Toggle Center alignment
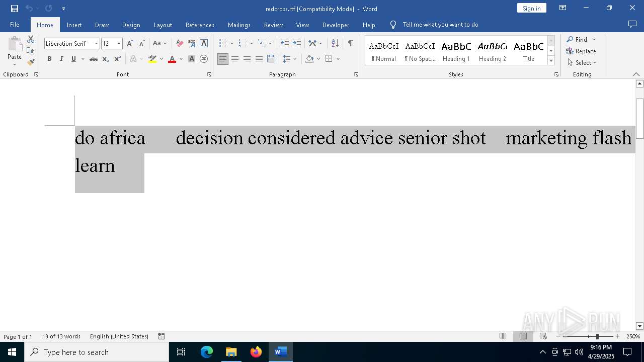This screenshot has width=644, height=362. click(x=235, y=59)
